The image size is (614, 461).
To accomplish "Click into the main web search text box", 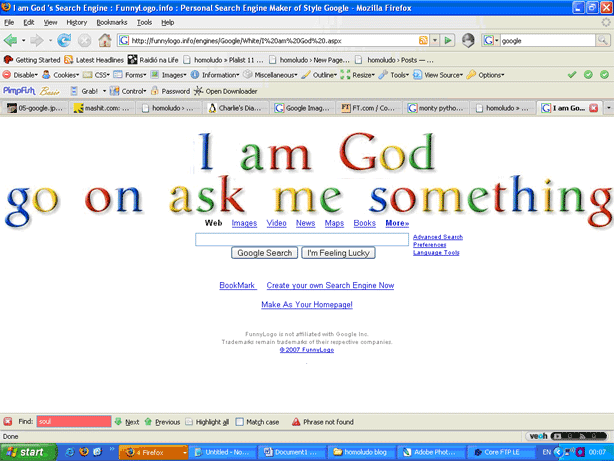I will [x=301, y=240].
